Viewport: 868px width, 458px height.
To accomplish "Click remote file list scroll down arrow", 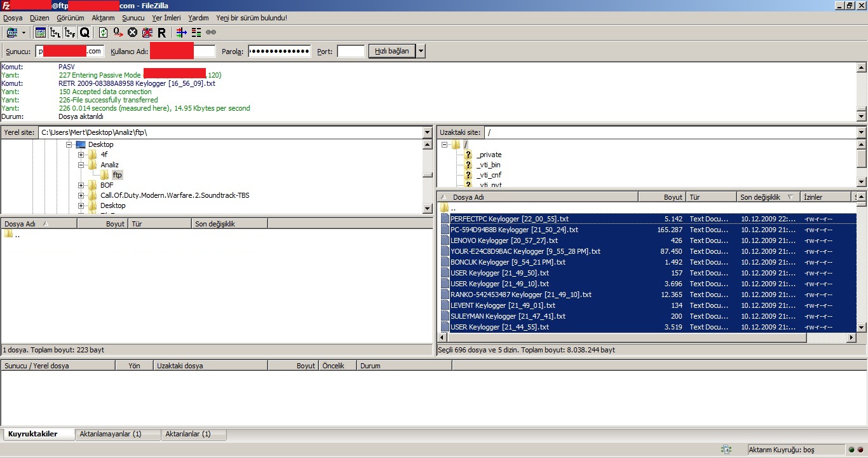I will (x=862, y=328).
